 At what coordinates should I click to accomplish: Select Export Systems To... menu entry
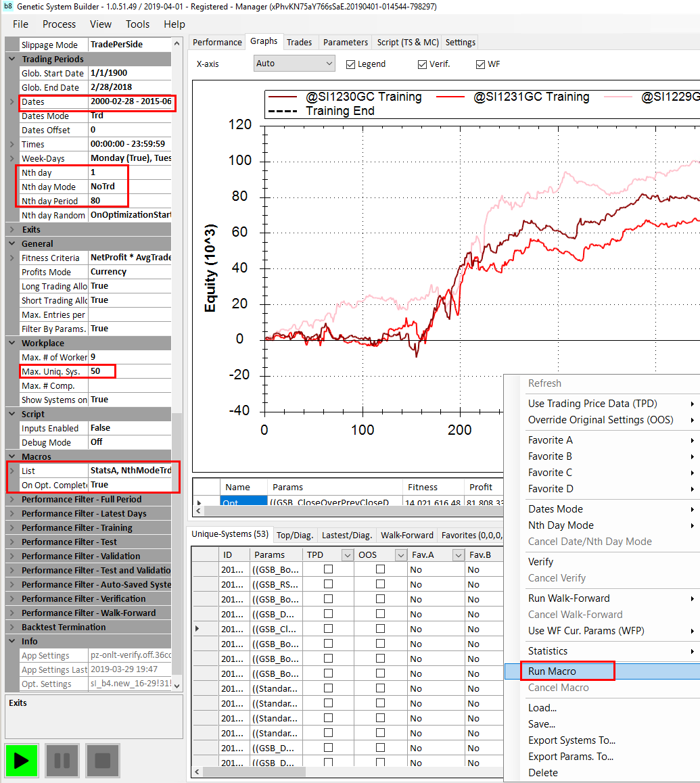pos(571,740)
